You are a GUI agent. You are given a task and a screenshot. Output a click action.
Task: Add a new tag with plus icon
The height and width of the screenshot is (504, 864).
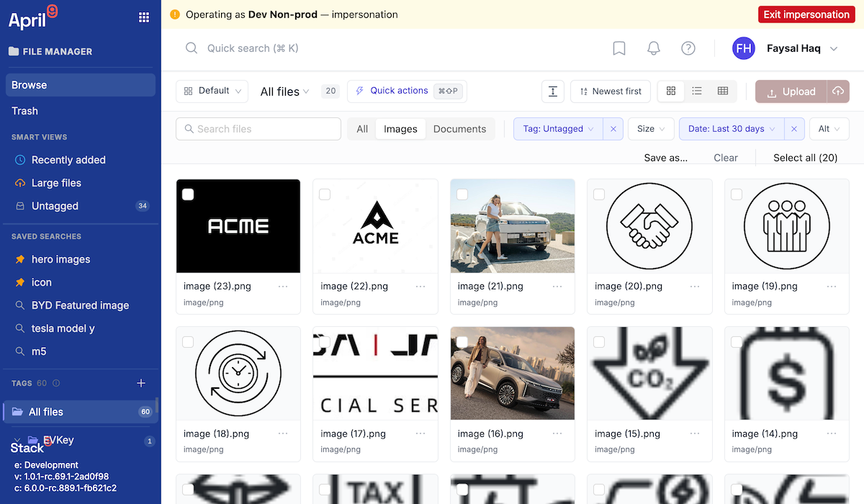coord(141,383)
